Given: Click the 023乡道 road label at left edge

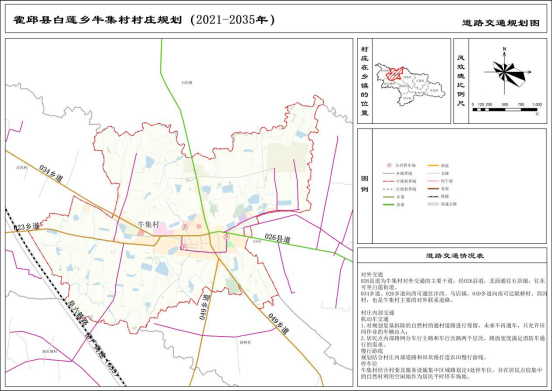Looking at the screenshot, I should (26, 227).
